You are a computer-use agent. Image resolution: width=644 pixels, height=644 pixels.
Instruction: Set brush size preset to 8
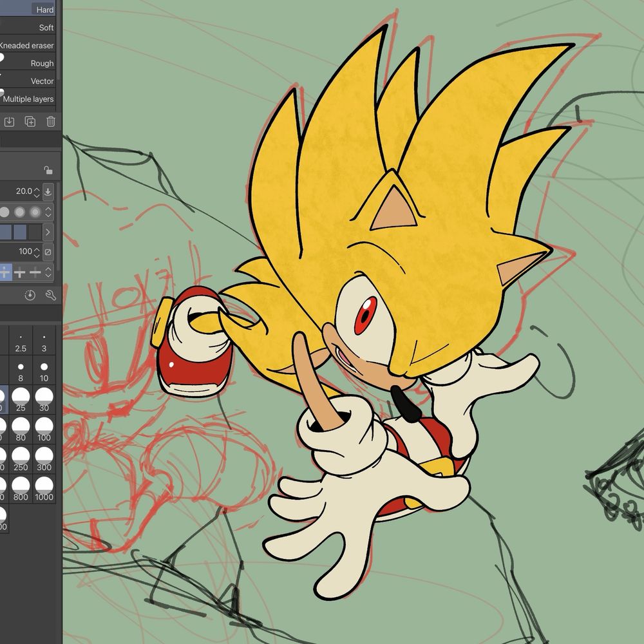pos(21,370)
